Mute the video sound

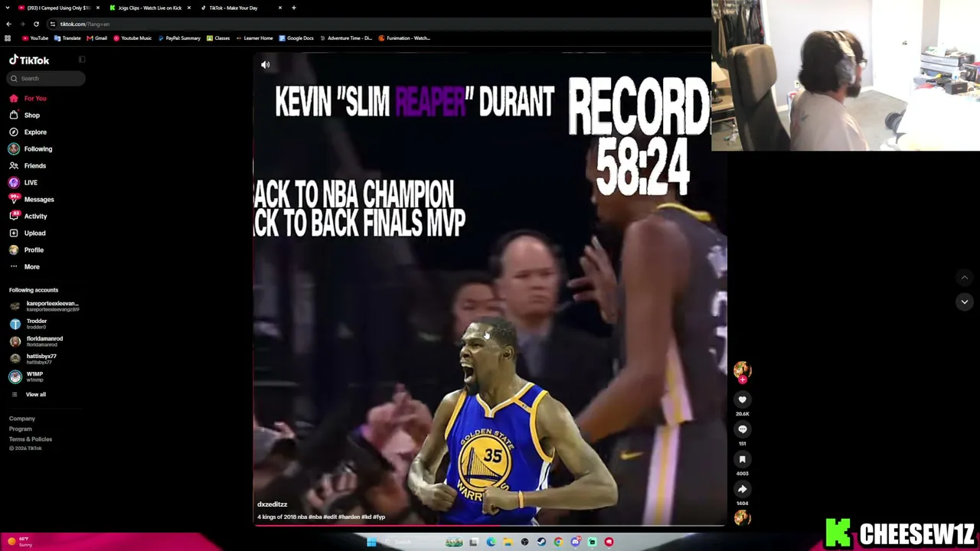point(266,65)
